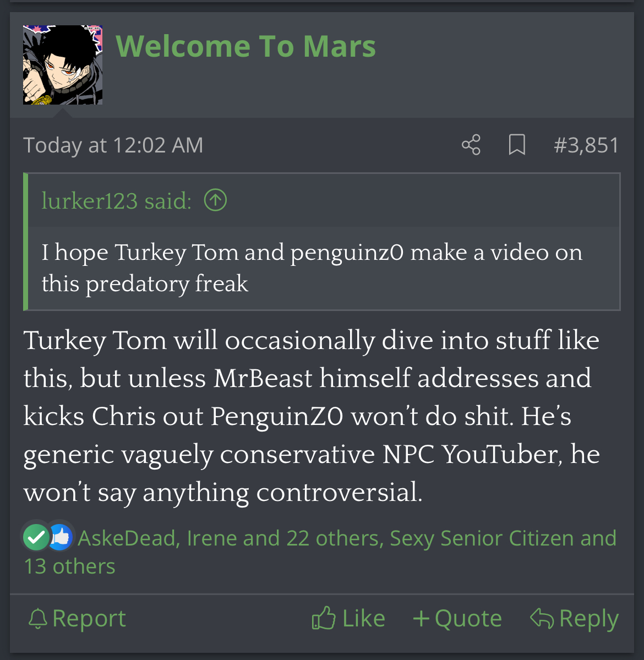Viewport: 644px width, 660px height.
Task: Open AskeDead's profile from reactions list
Action: click(127, 538)
